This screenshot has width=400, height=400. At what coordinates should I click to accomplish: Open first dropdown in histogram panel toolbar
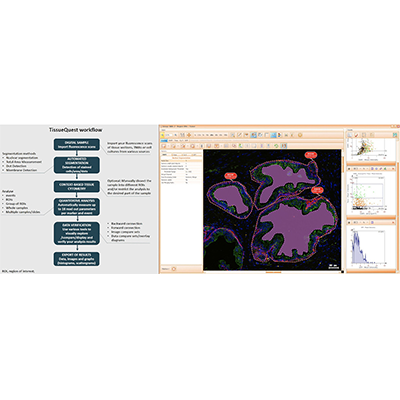pos(356,222)
